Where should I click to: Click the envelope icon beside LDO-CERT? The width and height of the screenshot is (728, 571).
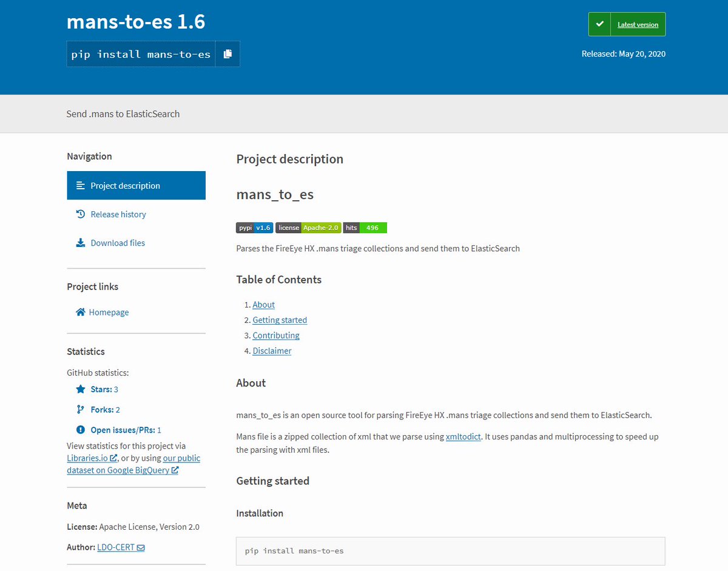(140, 547)
